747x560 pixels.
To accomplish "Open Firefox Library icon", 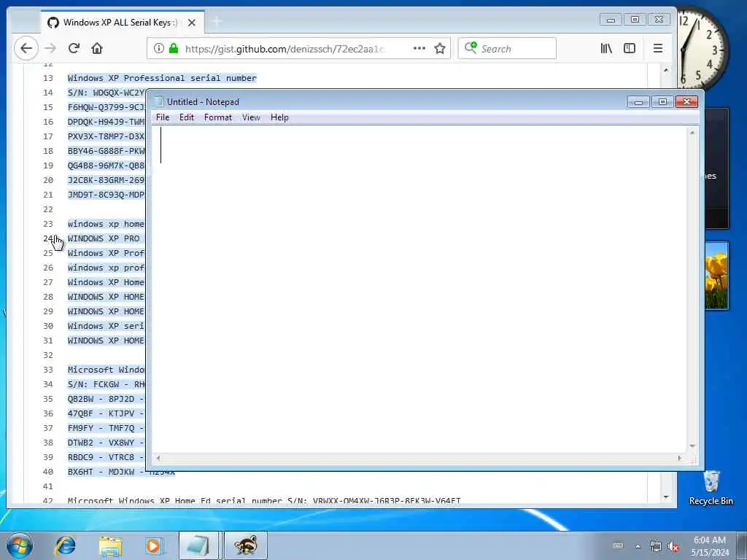I will coord(606,48).
